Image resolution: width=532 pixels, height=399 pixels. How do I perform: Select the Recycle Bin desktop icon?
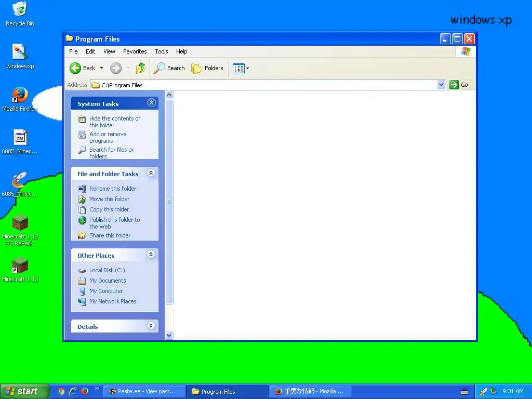pos(20,14)
